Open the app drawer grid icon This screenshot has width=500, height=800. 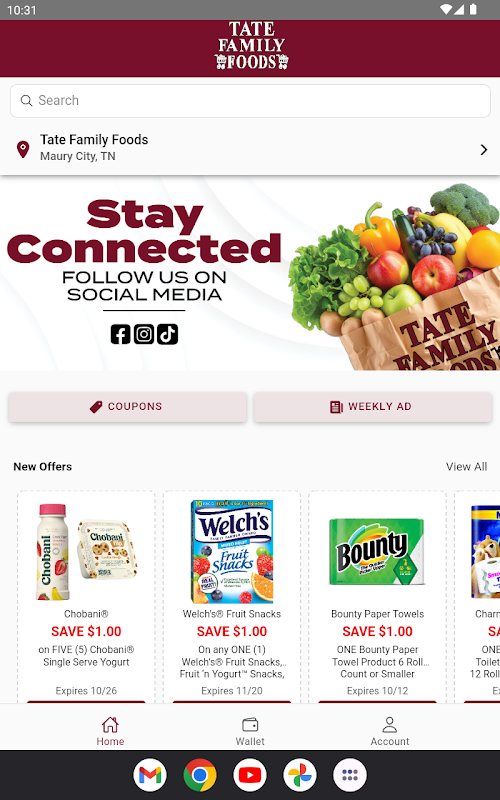click(x=350, y=775)
